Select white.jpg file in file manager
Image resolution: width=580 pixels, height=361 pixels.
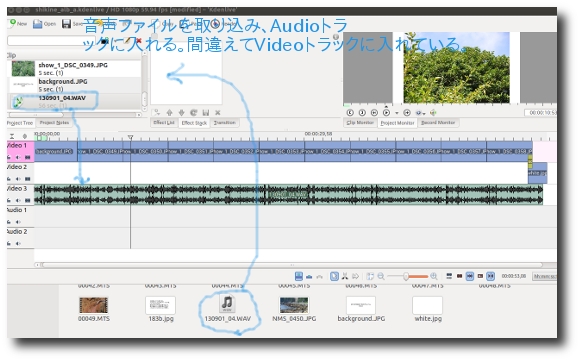pyautogui.click(x=428, y=309)
